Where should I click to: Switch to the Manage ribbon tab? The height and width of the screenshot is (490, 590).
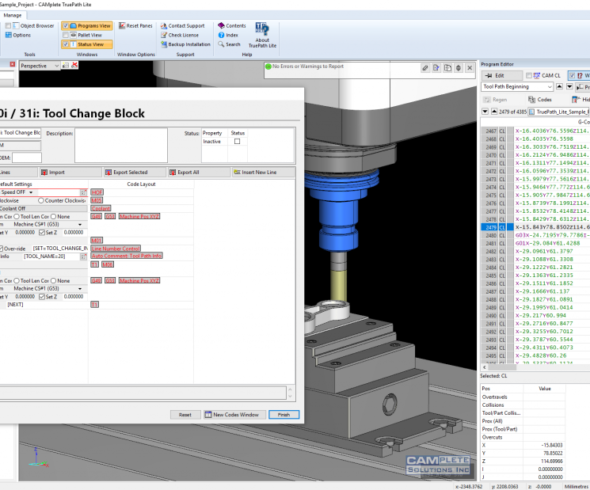pos(12,15)
